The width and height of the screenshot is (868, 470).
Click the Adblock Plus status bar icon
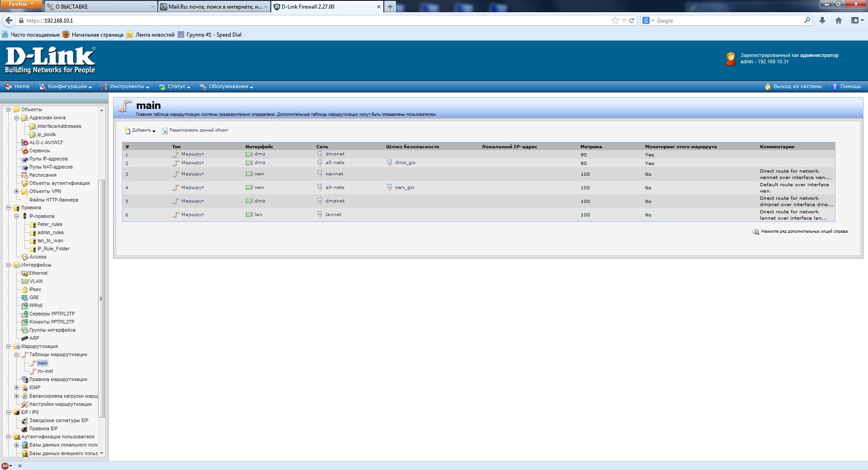pyautogui.click(x=5, y=466)
